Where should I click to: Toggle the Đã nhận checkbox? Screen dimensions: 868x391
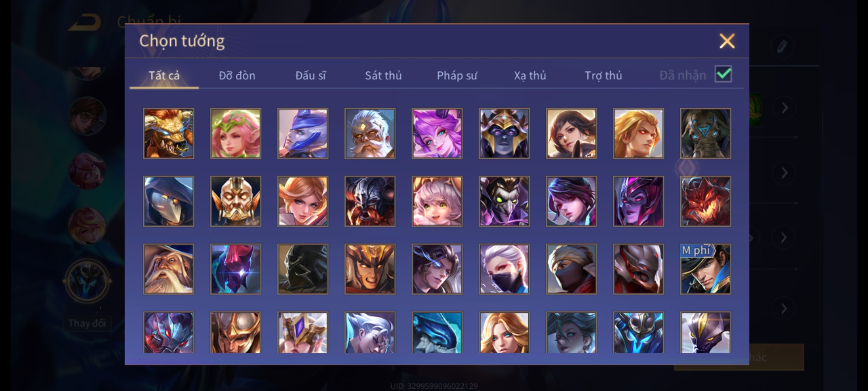tap(723, 74)
